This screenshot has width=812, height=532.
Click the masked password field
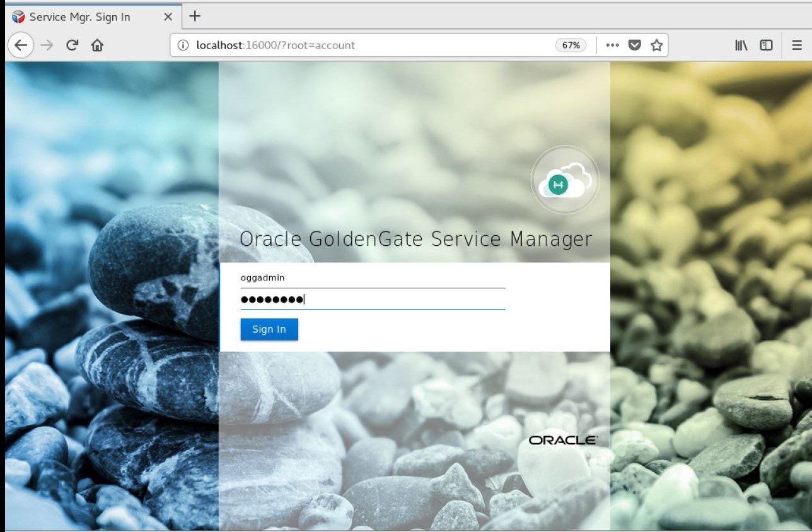pos(373,299)
